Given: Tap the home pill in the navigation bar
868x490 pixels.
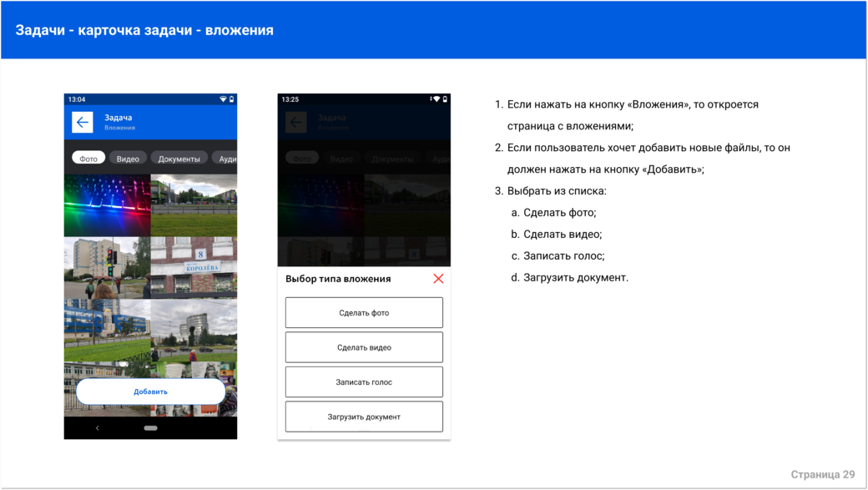Looking at the screenshot, I should [x=150, y=428].
